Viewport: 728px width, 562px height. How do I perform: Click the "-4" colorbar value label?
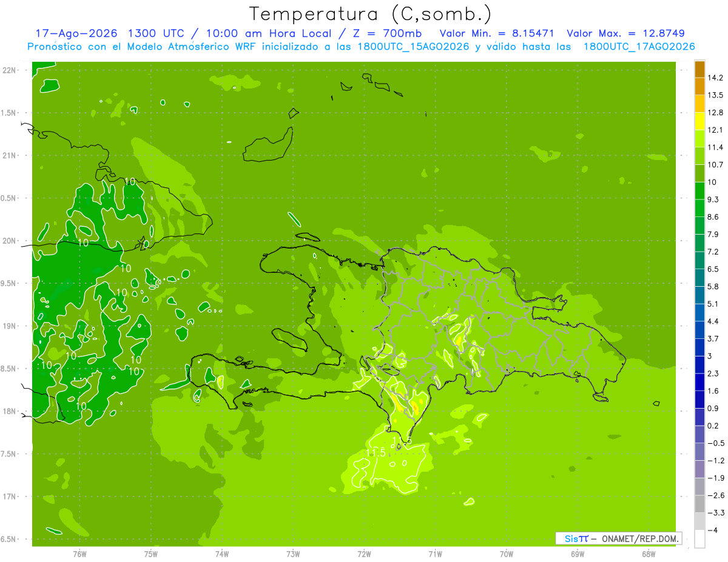tap(712, 530)
